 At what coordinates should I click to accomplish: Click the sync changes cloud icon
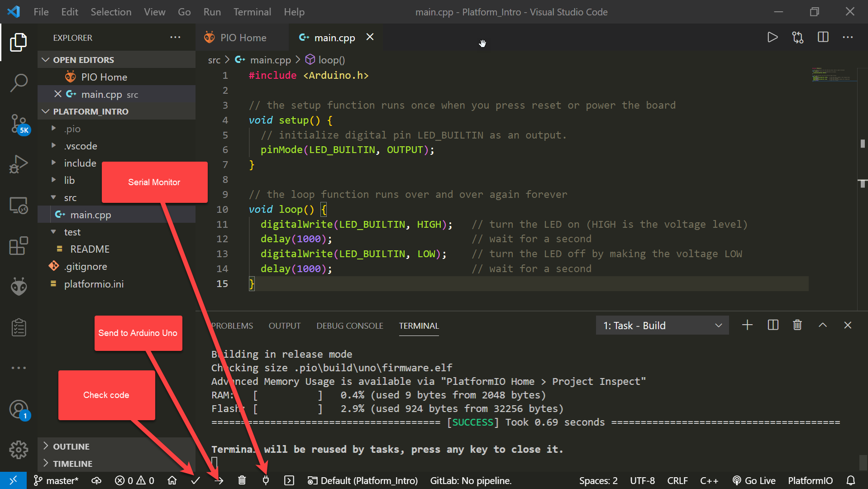(96, 480)
